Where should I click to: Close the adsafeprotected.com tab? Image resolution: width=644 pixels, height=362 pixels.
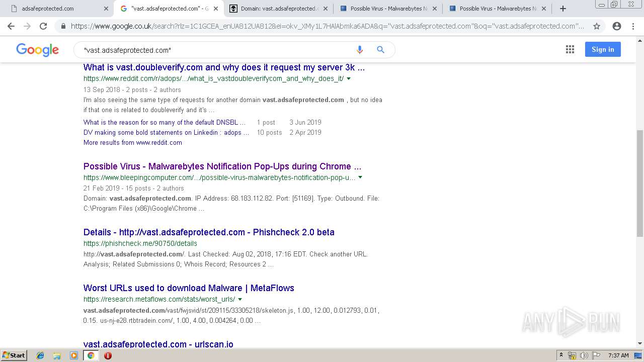[106, 9]
